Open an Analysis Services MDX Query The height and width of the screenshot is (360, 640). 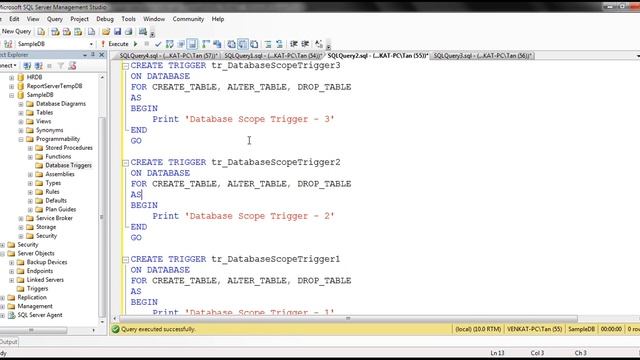coord(55,31)
